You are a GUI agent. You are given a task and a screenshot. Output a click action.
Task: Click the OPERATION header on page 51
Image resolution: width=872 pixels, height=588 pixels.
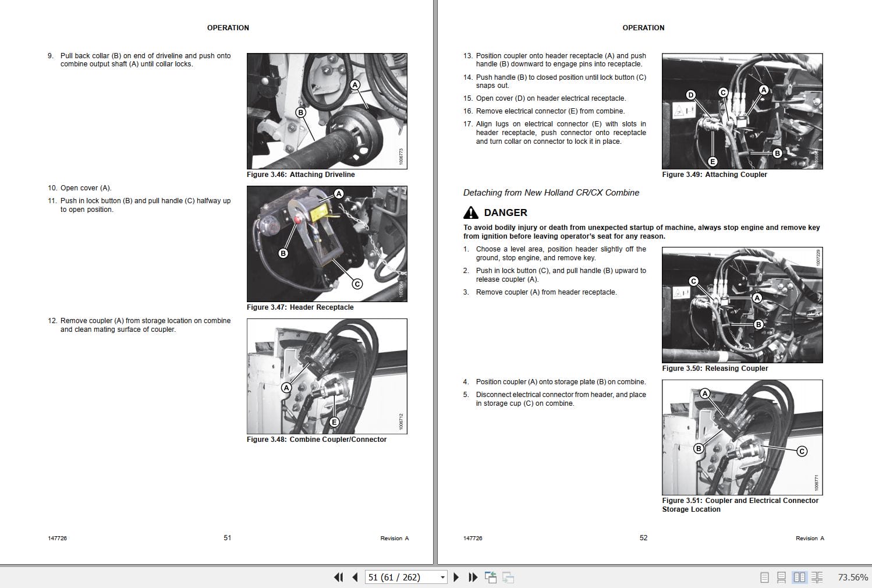pos(228,27)
